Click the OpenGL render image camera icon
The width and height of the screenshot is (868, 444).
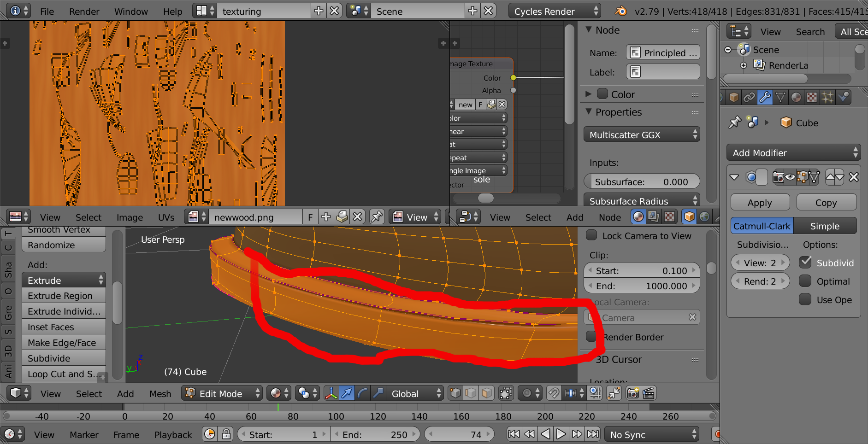point(633,393)
